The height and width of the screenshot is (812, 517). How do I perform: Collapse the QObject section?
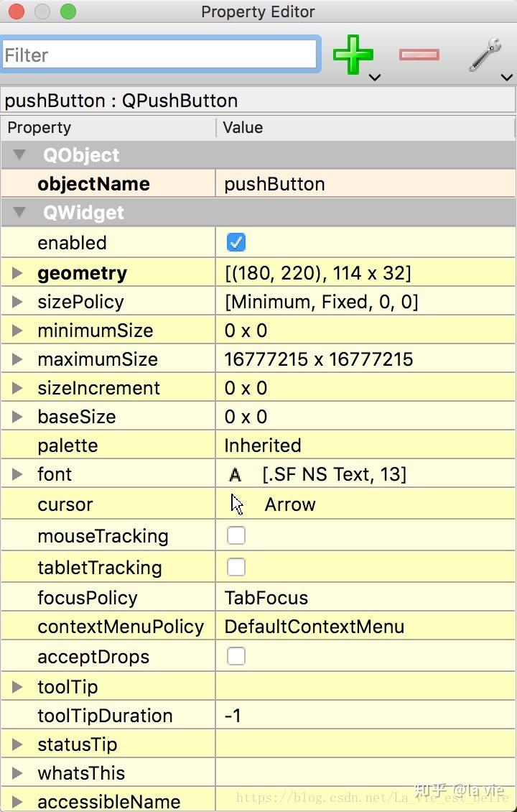(x=19, y=154)
